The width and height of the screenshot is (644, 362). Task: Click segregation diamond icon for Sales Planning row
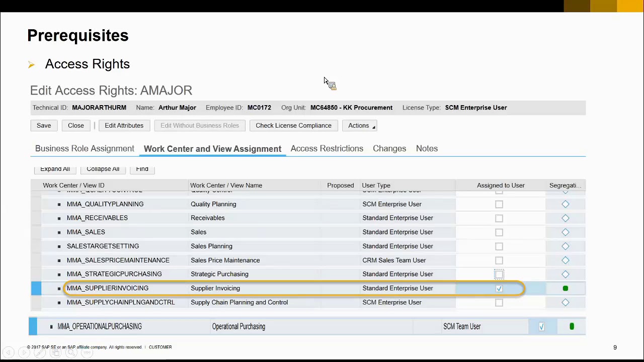tap(566, 246)
